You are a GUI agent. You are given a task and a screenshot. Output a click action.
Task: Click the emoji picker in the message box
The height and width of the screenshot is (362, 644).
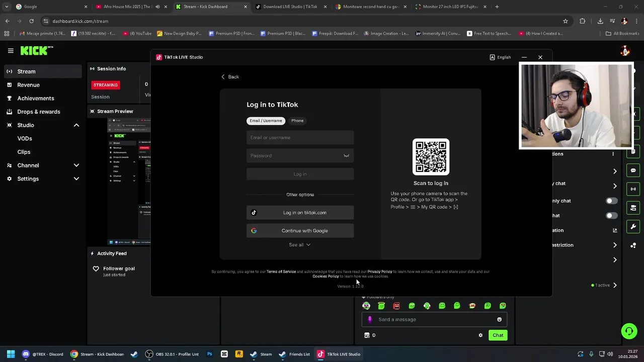click(499, 319)
